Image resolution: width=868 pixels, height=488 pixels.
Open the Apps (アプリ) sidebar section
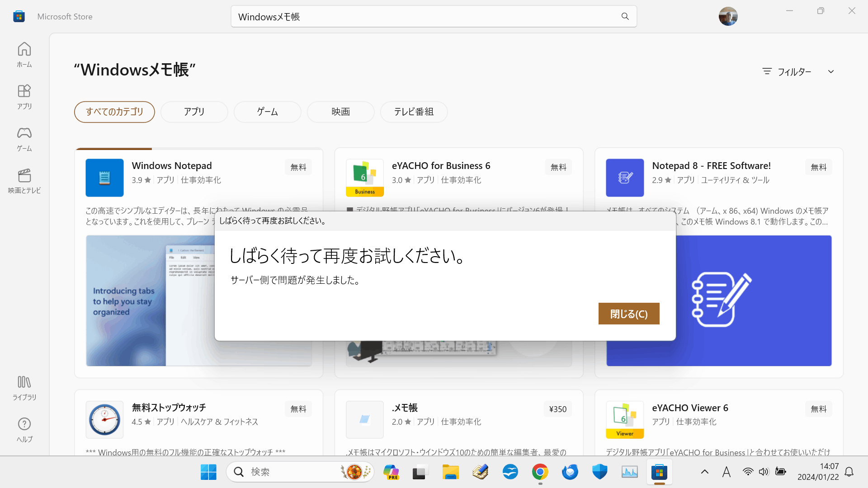click(24, 96)
